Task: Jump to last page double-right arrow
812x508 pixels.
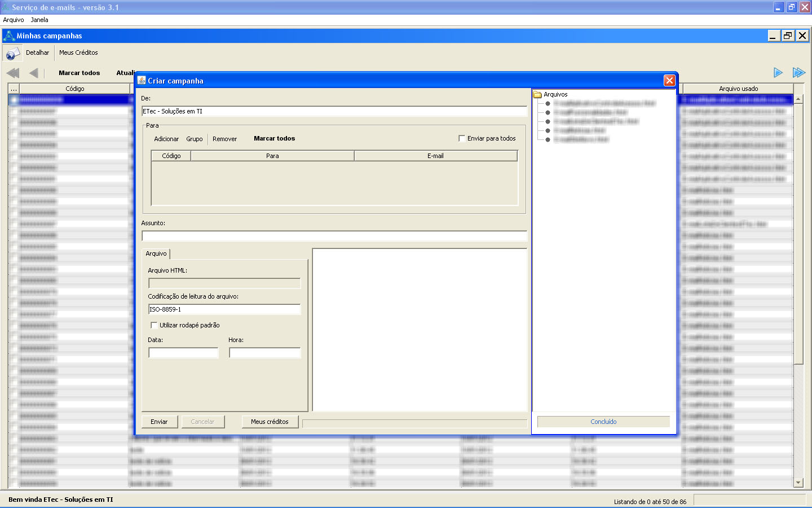Action: tap(798, 73)
